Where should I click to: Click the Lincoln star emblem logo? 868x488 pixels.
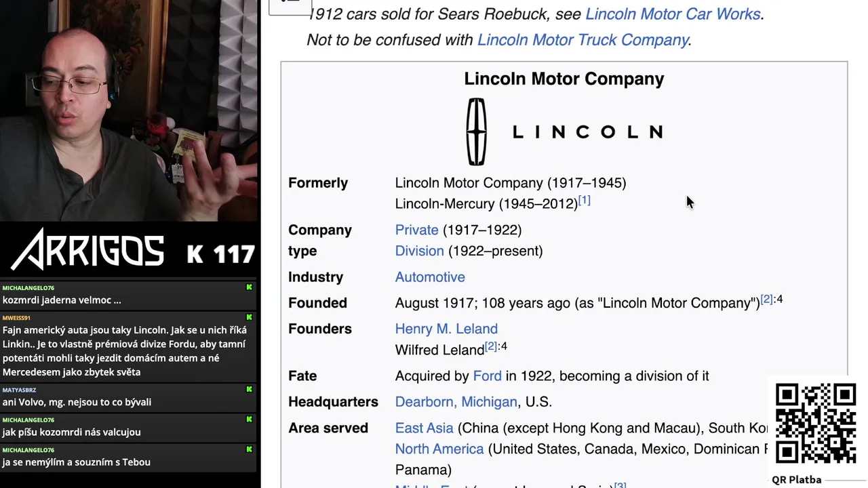(477, 131)
